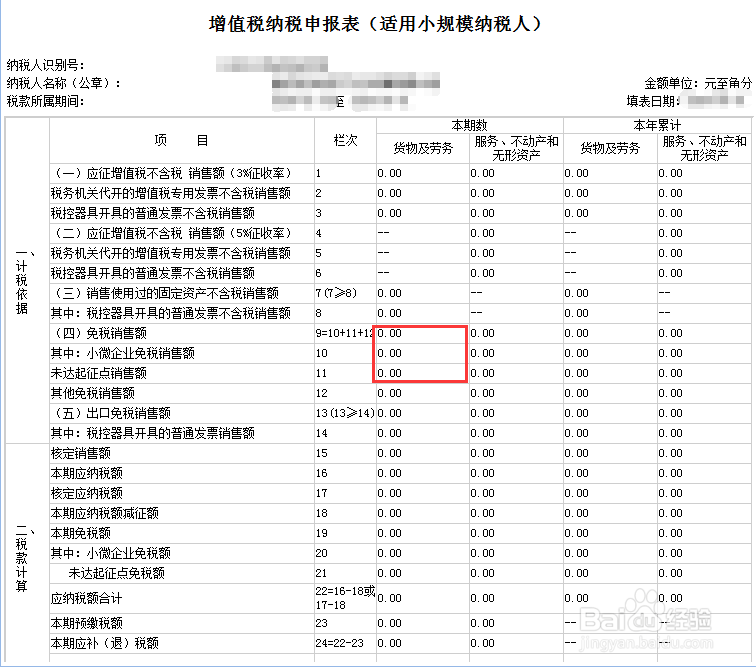
Task: Click the 其他免税销售额 goods current period cell
Action: [423, 393]
